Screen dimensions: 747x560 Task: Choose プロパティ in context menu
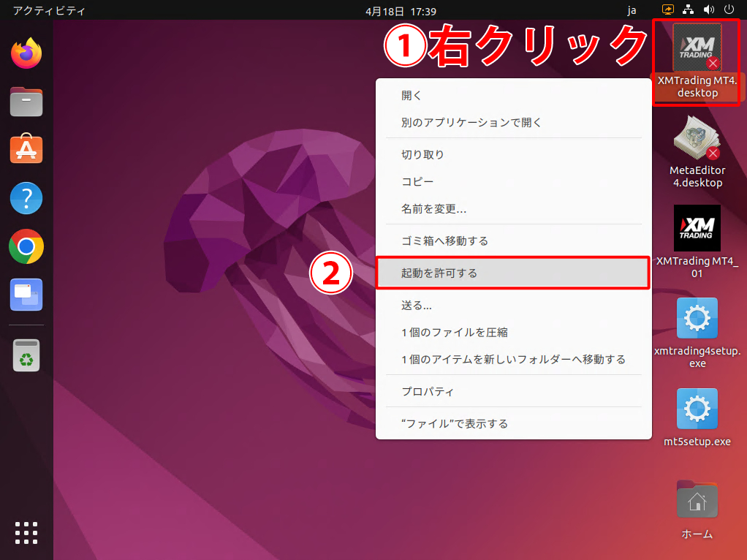click(428, 391)
